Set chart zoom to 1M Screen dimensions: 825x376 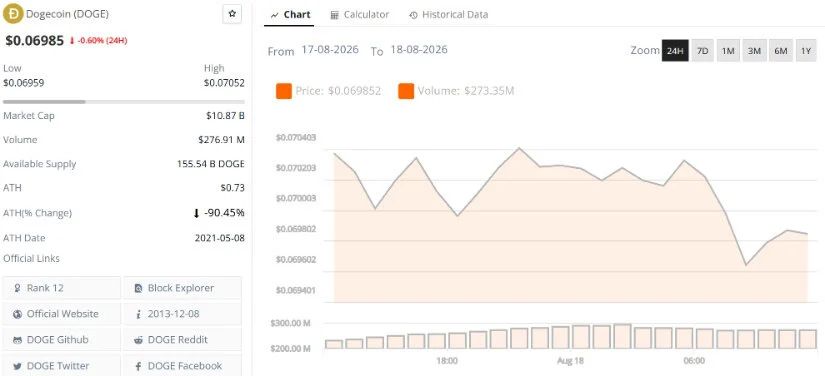pos(728,51)
